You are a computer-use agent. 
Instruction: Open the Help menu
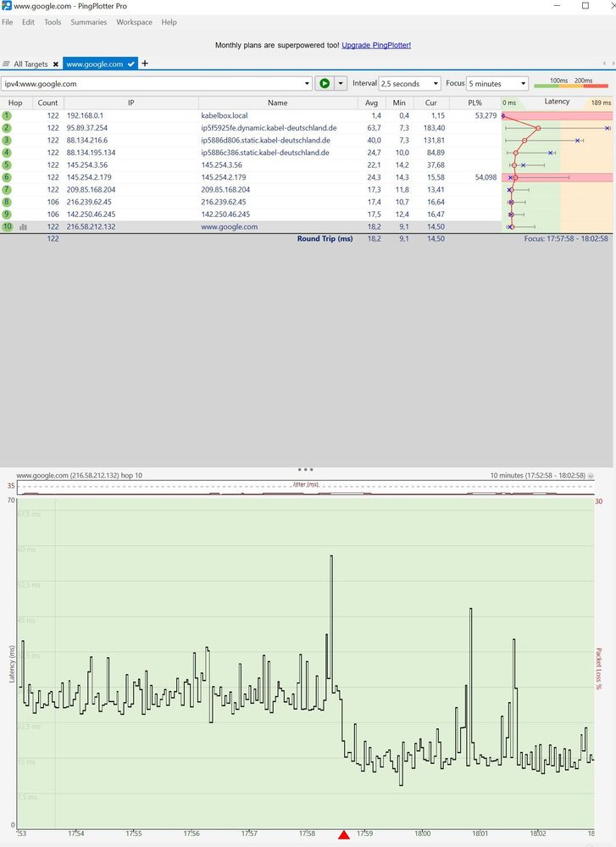(x=169, y=22)
